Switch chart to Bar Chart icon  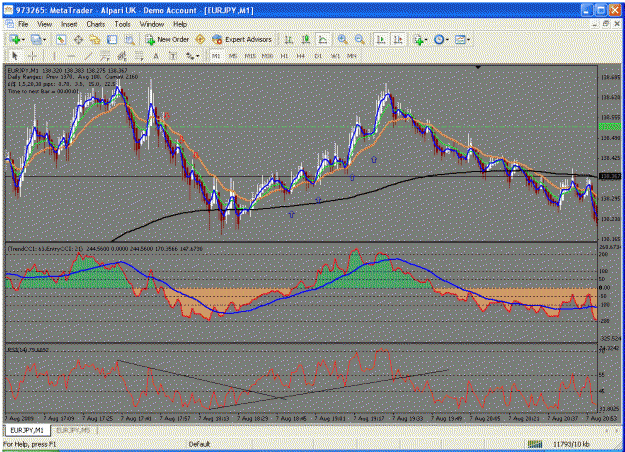[x=289, y=39]
